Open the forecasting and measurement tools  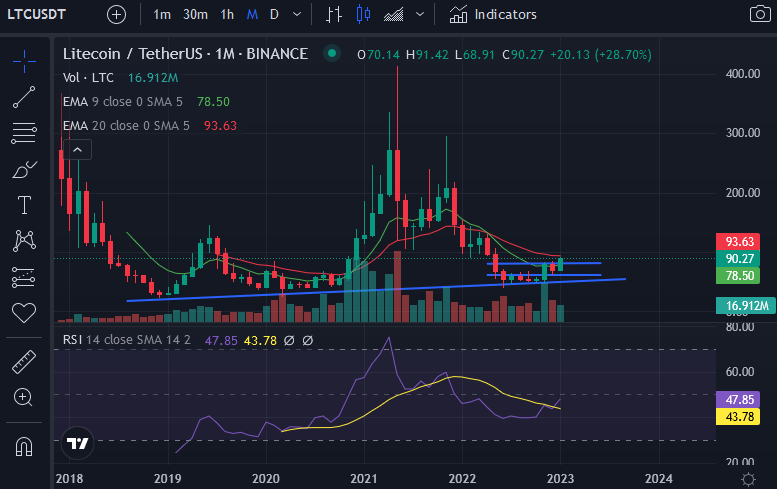[x=24, y=277]
